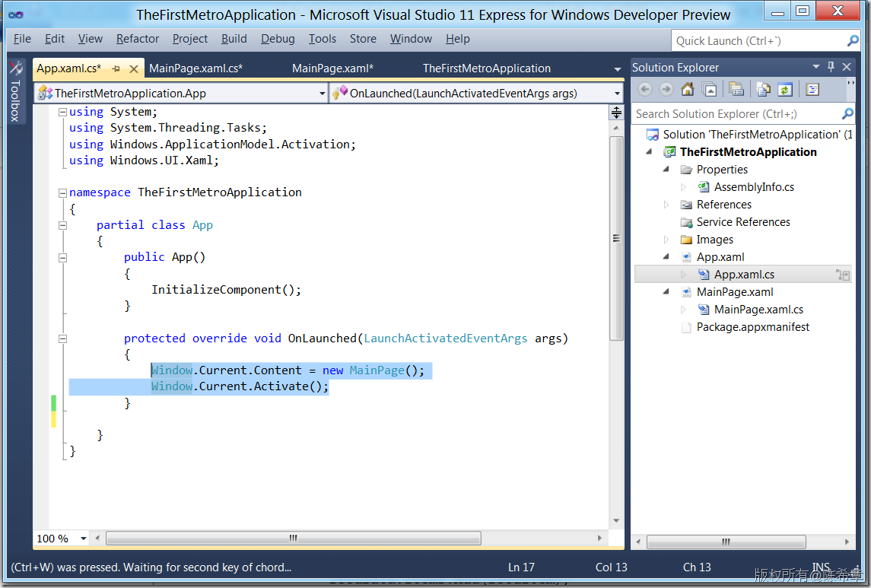This screenshot has width=871, height=588.
Task: Open the Debug menu
Action: point(278,39)
